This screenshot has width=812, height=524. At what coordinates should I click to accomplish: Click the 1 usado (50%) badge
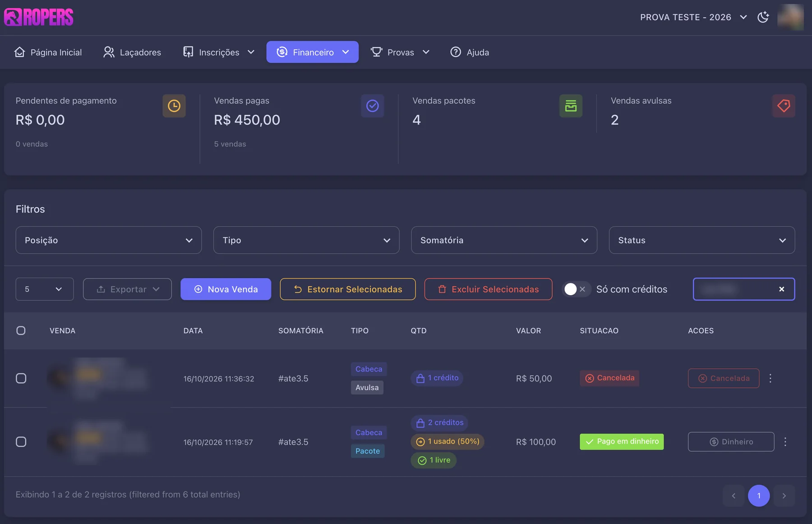click(448, 441)
